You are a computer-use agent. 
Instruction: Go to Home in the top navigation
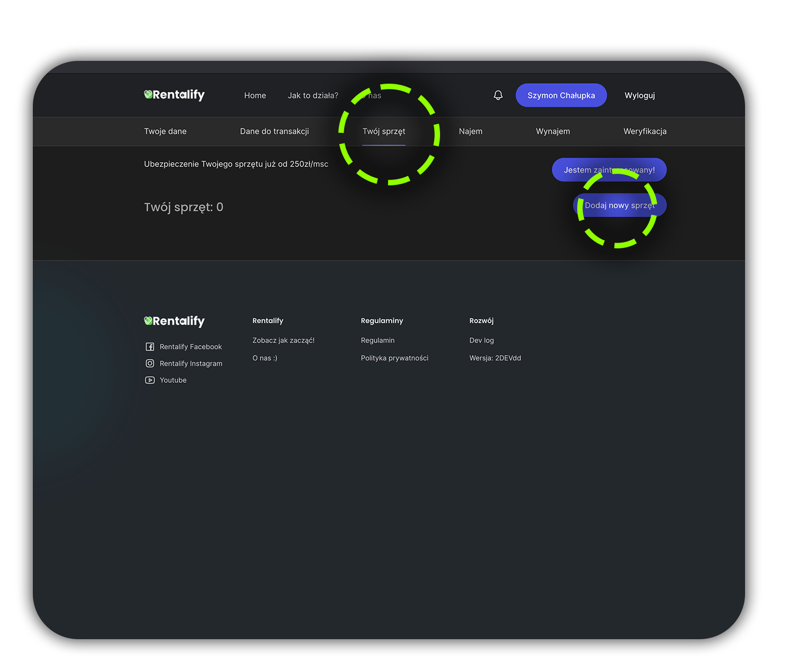click(255, 95)
